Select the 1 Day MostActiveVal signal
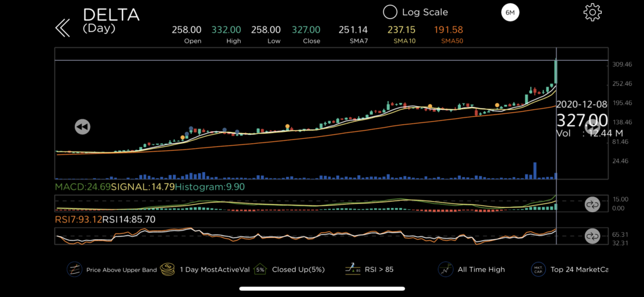 pyautogui.click(x=167, y=269)
